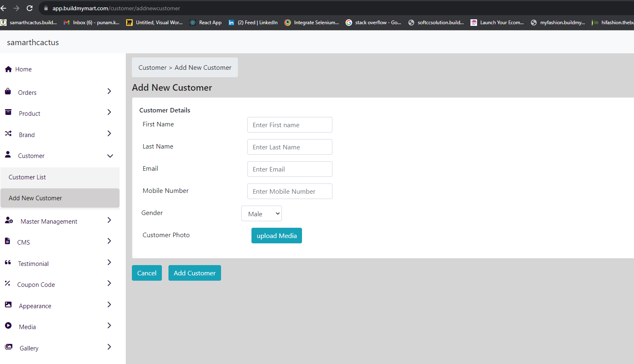The image size is (634, 364).
Task: Click the padlock site info icon
Action: point(46,8)
